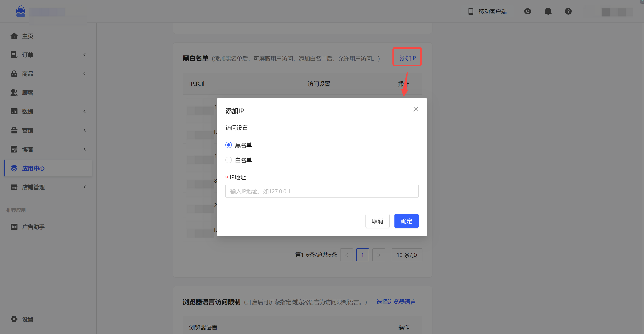Click the basket icon beside 商品
The image size is (644, 334).
point(14,74)
